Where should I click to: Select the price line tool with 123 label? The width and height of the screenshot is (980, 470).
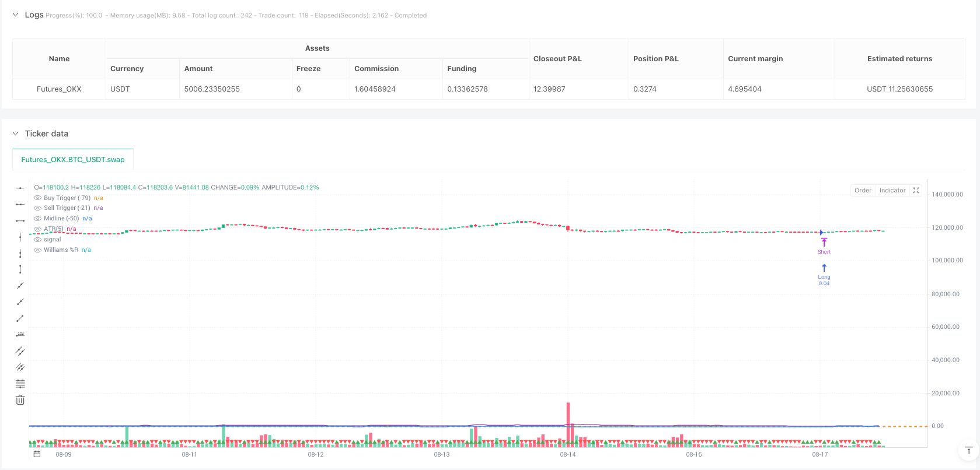(20, 335)
